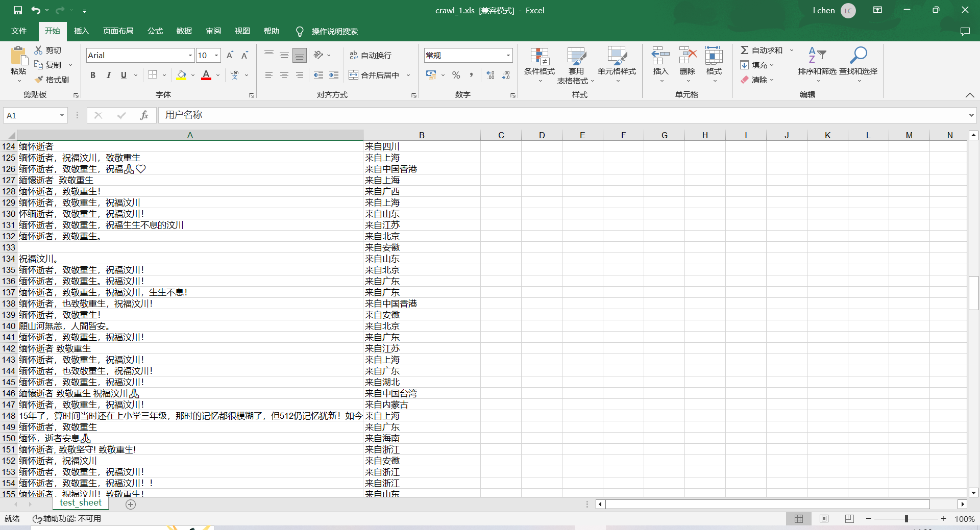Open the font name Arial dropdown

pos(190,55)
